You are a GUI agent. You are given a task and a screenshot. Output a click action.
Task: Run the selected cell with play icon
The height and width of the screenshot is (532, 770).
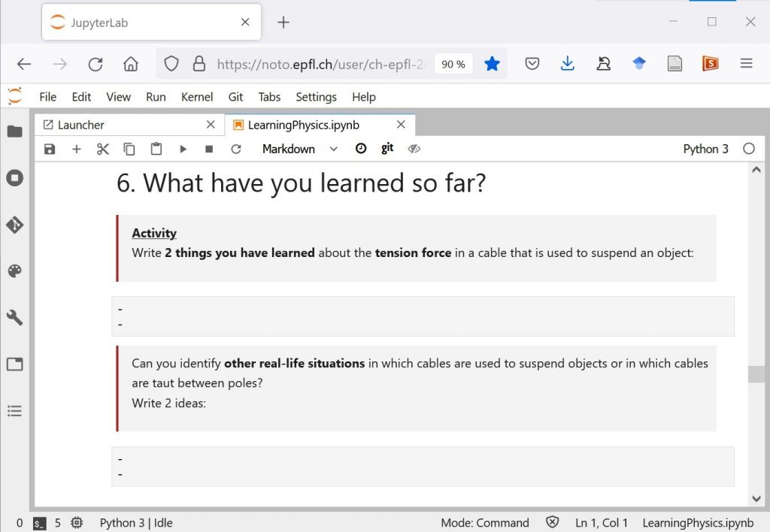183,149
